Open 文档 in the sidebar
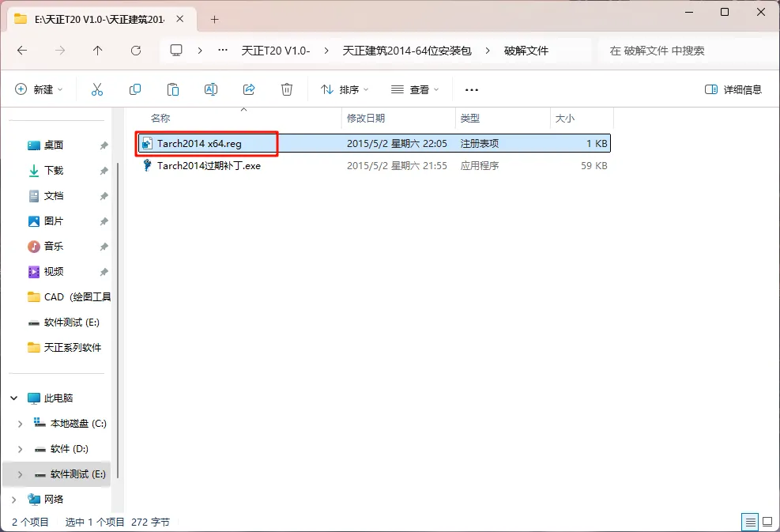780x532 pixels. (54, 195)
